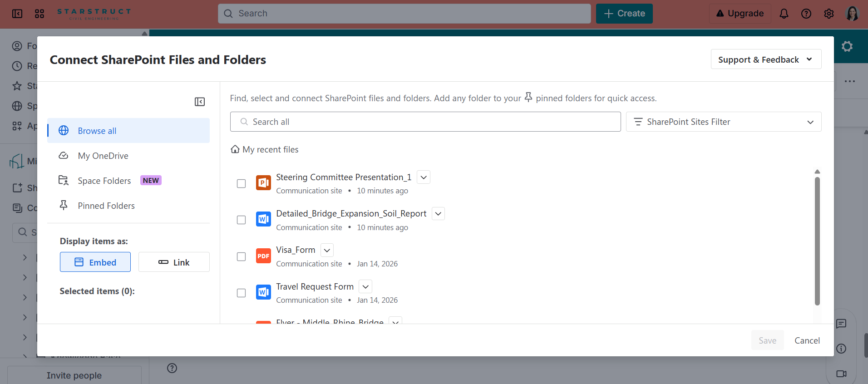
Task: Click the home icon beside My recent files
Action: [235, 149]
